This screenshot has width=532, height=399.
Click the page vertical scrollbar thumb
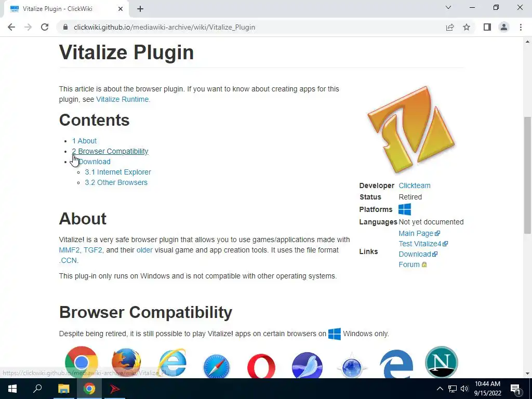pos(527,175)
